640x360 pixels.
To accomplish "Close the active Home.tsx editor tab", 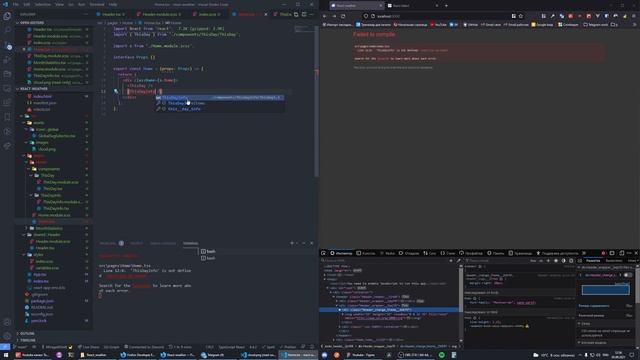I will tap(266, 14).
